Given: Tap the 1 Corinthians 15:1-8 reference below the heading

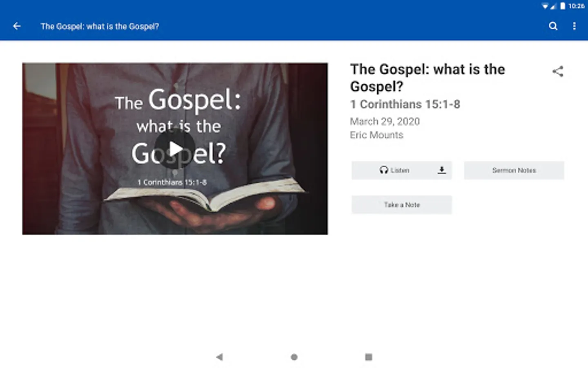Looking at the screenshot, I should (405, 104).
